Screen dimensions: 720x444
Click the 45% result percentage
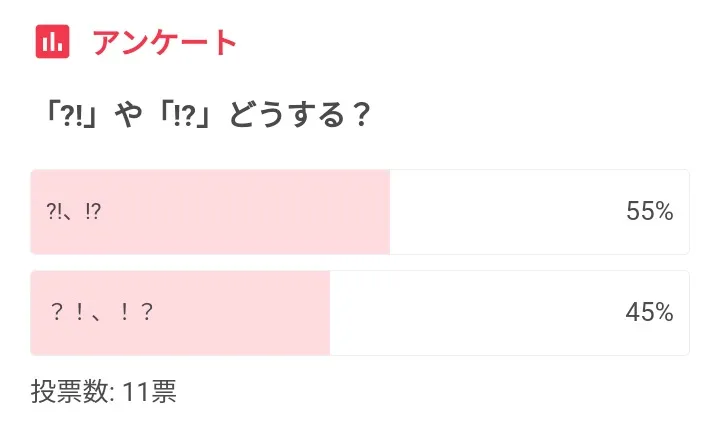649,313
